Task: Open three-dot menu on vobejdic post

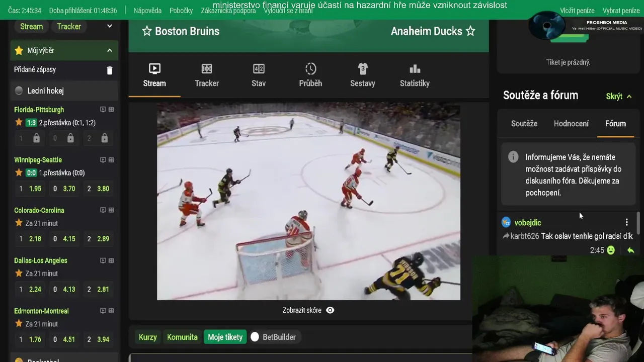Action: point(626,222)
